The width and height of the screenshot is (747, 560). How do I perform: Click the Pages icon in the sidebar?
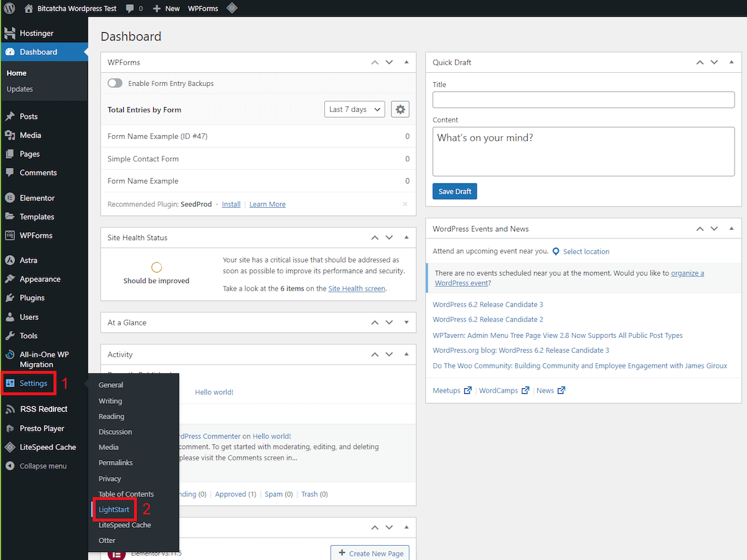(x=10, y=154)
